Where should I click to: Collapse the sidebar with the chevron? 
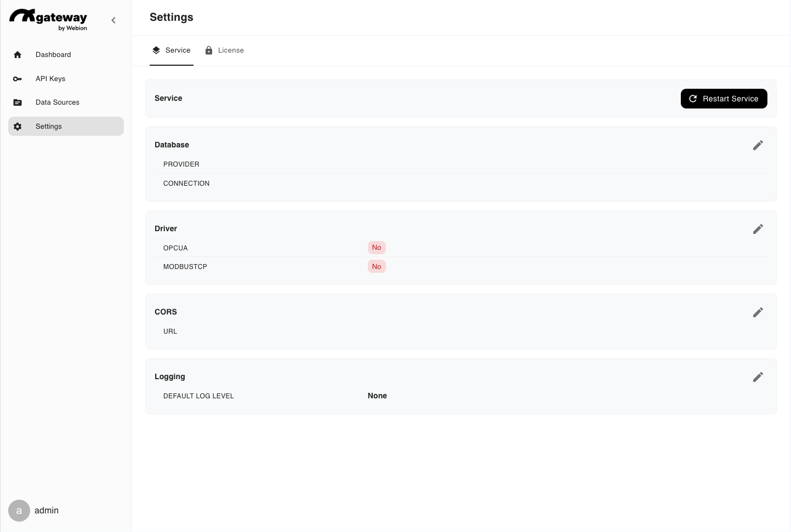(x=113, y=20)
